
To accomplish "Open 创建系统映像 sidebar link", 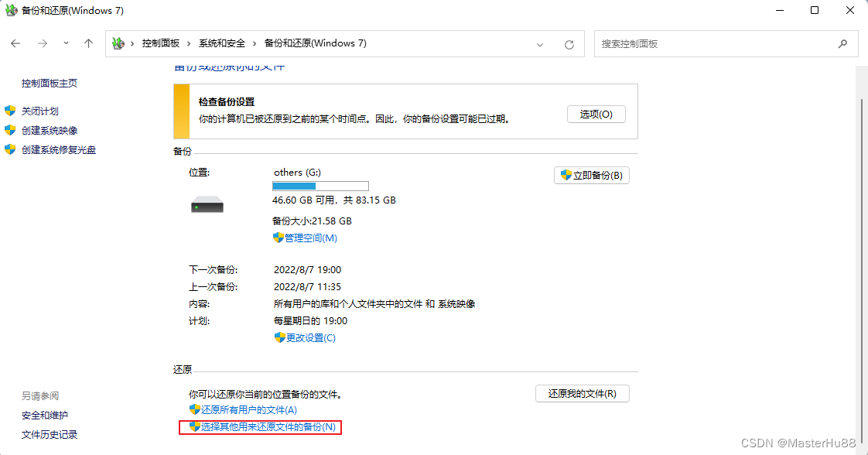I will [50, 130].
